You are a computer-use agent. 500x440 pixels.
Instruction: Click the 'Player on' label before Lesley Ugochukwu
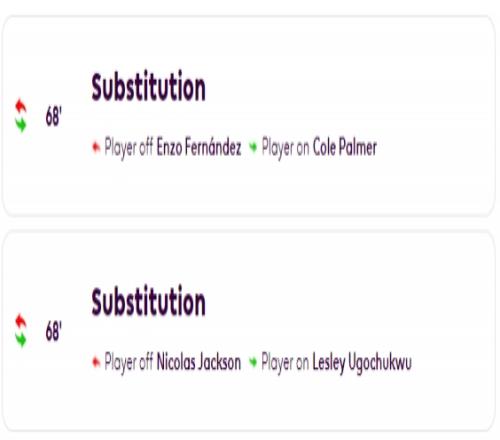pos(285,363)
